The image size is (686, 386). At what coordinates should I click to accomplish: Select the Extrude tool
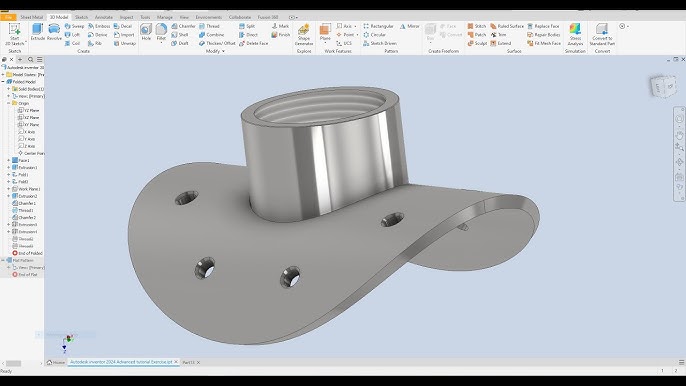38,32
